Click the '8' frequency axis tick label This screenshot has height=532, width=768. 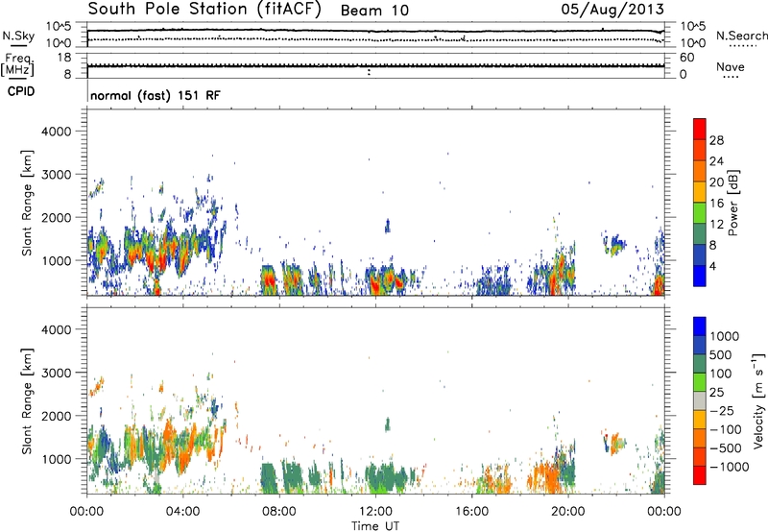click(67, 74)
